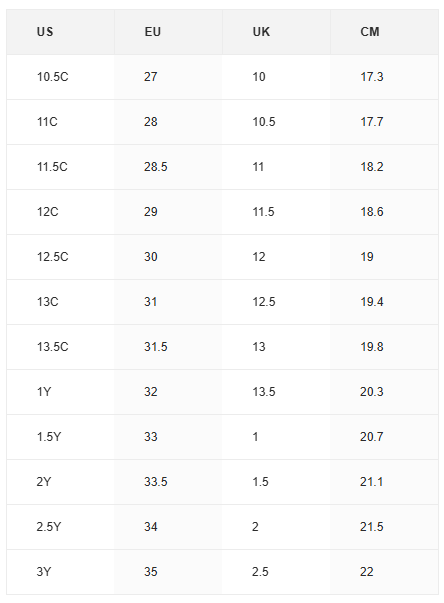Select the 1Y US size cell
The height and width of the screenshot is (603, 444).
pyautogui.click(x=60, y=392)
